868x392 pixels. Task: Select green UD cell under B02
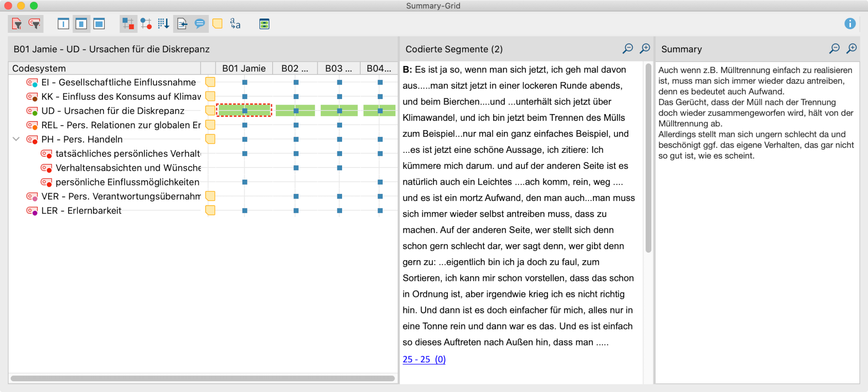click(x=296, y=111)
